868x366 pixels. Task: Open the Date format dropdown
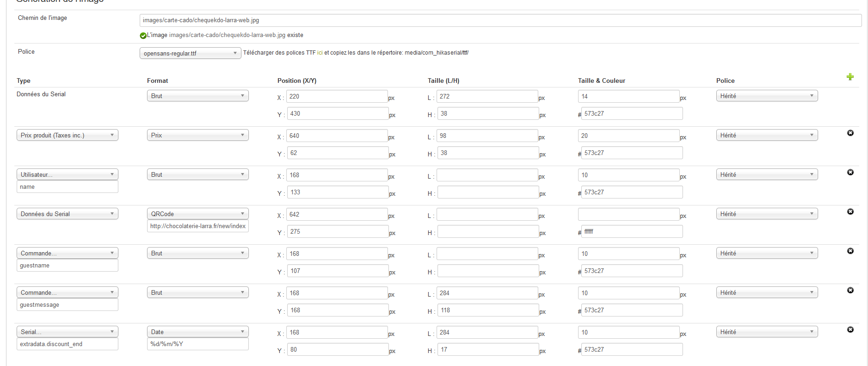pos(197,332)
